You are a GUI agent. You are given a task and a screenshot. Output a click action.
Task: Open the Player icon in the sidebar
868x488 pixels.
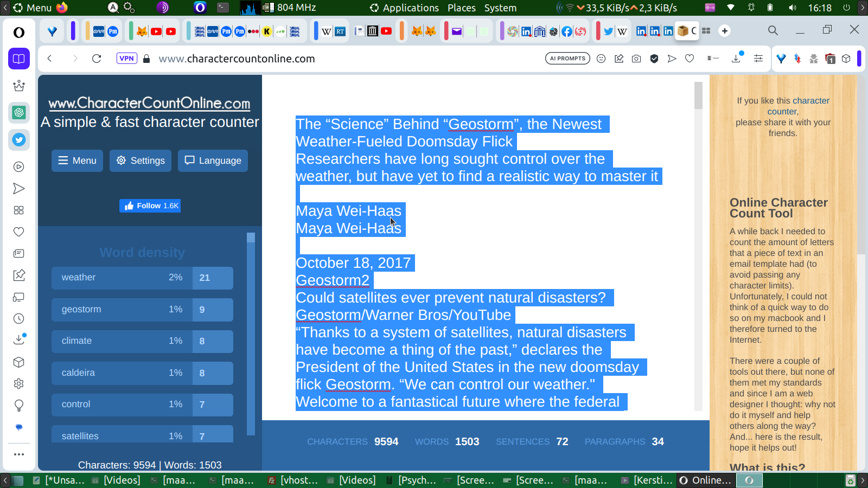(x=19, y=167)
